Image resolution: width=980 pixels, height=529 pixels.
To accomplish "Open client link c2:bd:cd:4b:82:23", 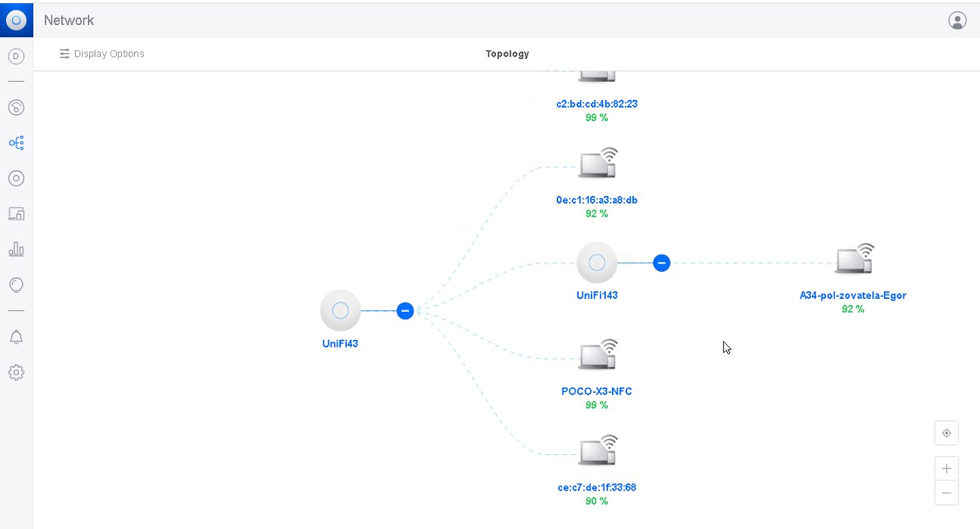I will pyautogui.click(x=597, y=104).
